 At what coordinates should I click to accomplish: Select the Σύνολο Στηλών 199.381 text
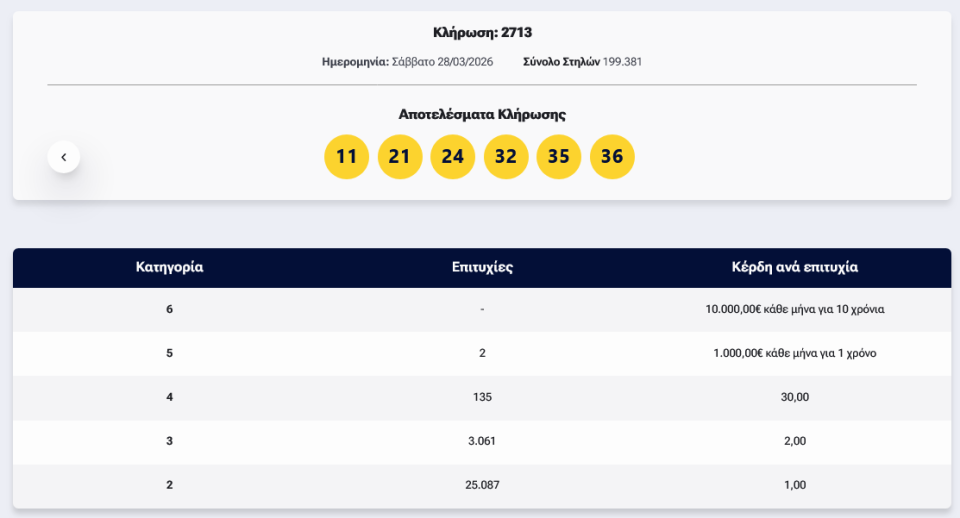(x=582, y=62)
